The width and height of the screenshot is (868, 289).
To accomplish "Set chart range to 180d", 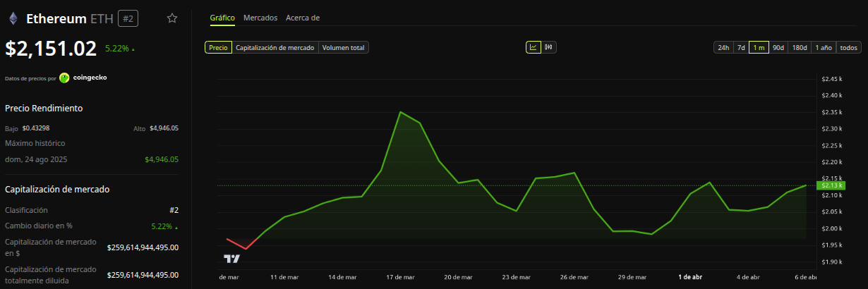I will (x=800, y=47).
